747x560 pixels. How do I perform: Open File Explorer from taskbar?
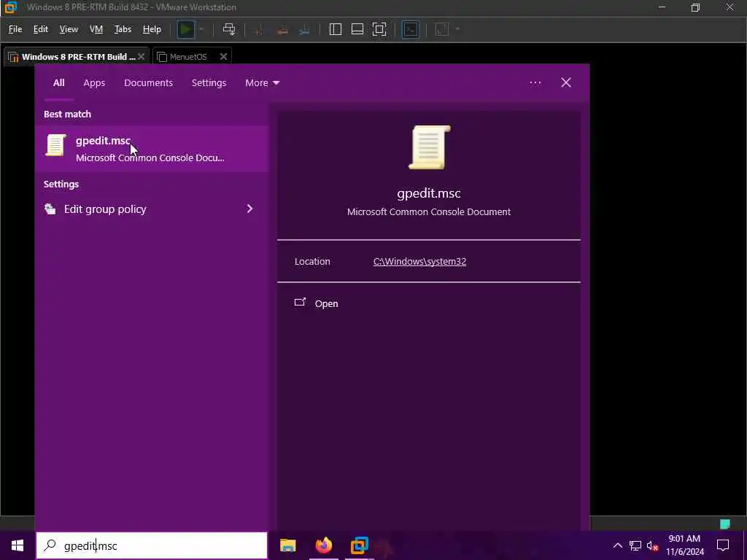287,545
